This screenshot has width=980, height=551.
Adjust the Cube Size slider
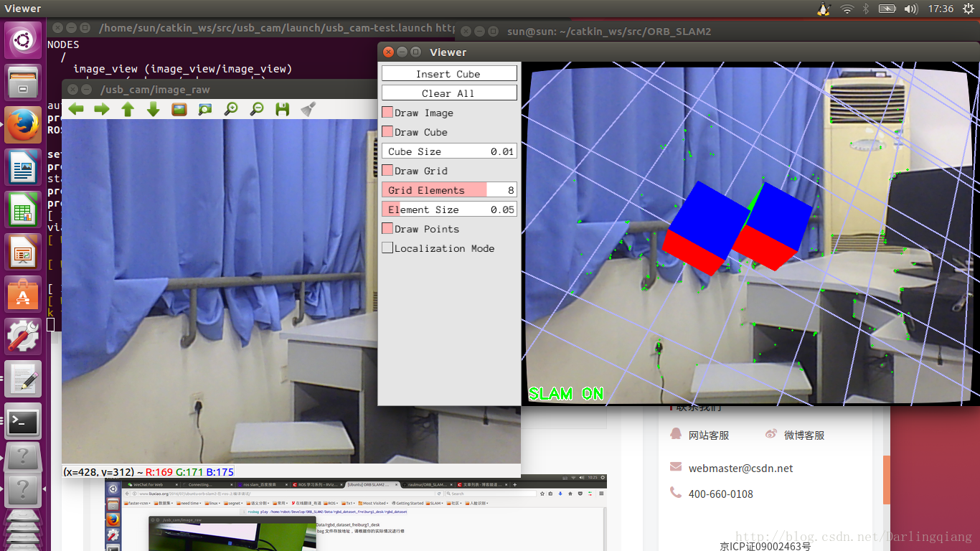click(449, 151)
